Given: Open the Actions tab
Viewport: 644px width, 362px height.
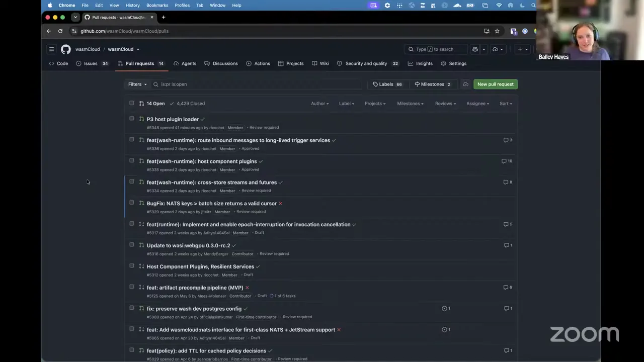Looking at the screenshot, I should coord(258,64).
